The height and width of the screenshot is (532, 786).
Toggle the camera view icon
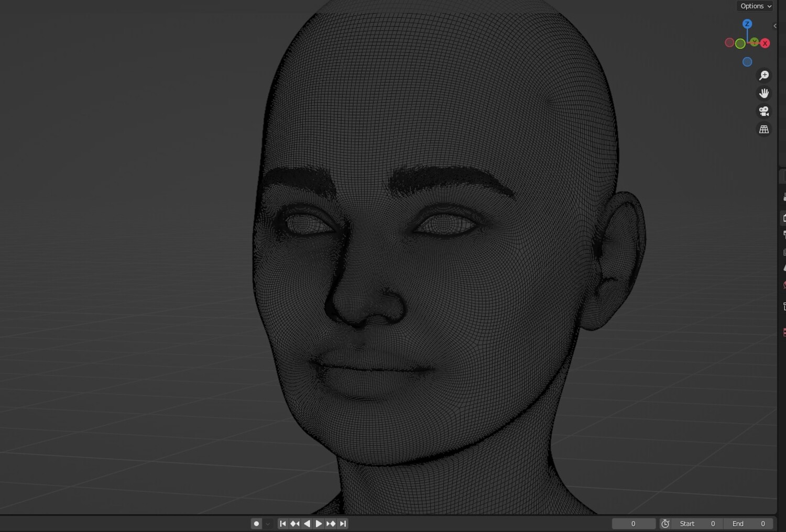tap(764, 111)
